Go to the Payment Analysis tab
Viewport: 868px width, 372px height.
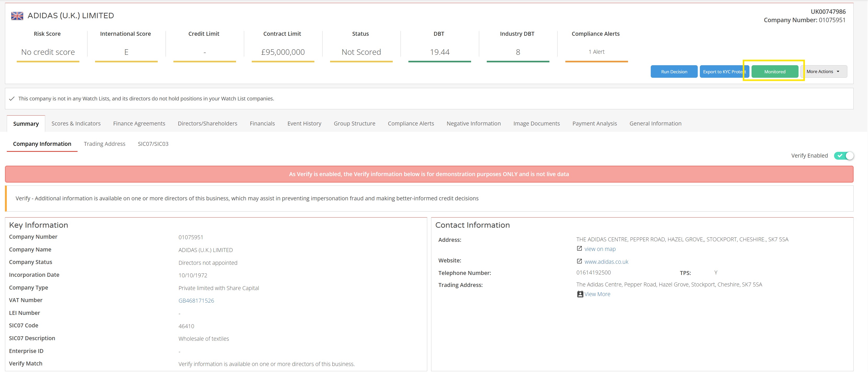pyautogui.click(x=594, y=124)
